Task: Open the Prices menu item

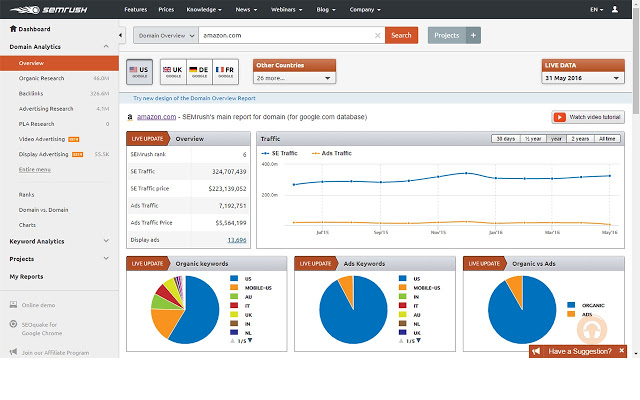Action: click(166, 9)
